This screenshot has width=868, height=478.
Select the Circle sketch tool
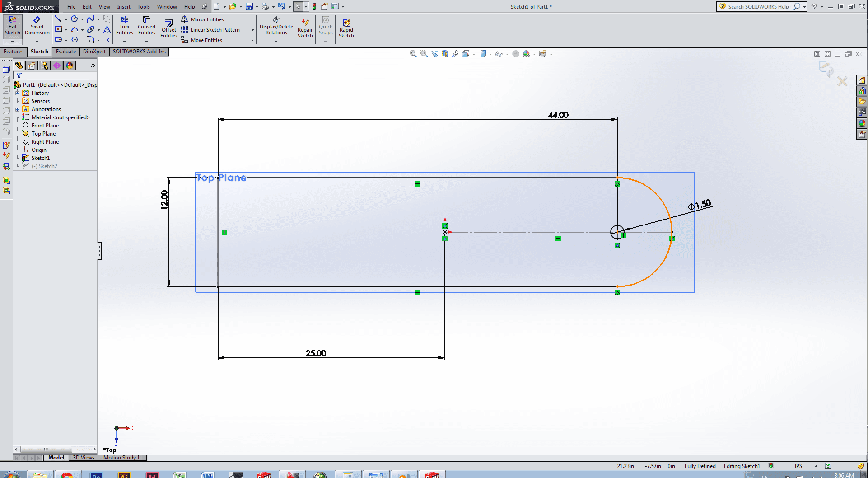[75, 19]
